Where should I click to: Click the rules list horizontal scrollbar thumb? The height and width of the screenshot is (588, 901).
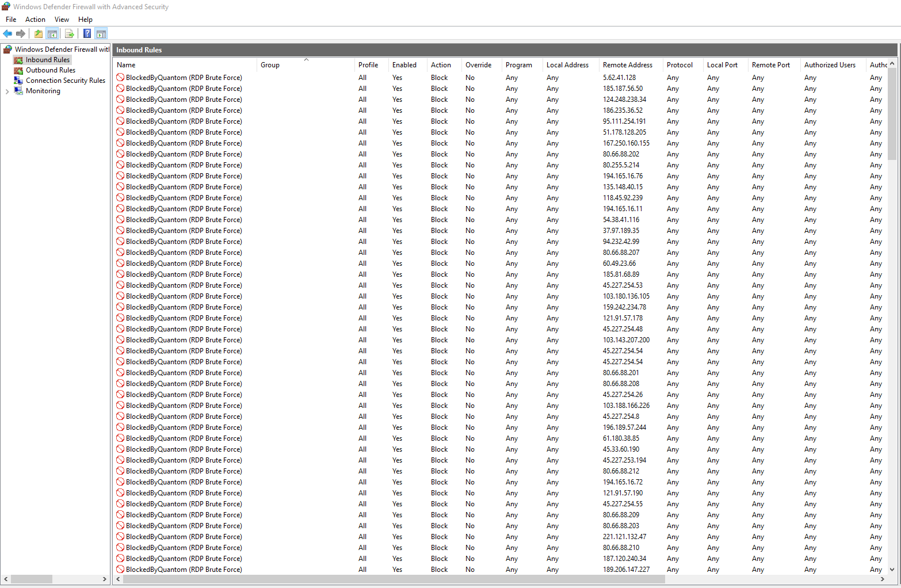point(394,579)
